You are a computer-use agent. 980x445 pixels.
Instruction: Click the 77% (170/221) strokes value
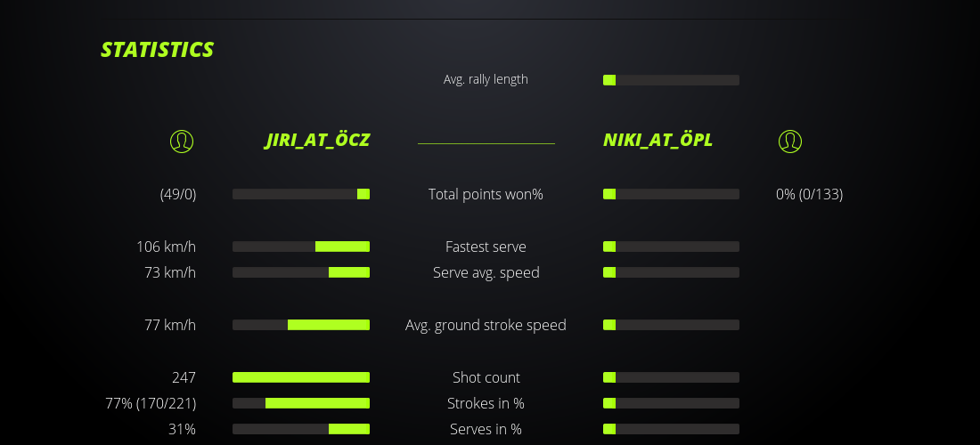[151, 403]
